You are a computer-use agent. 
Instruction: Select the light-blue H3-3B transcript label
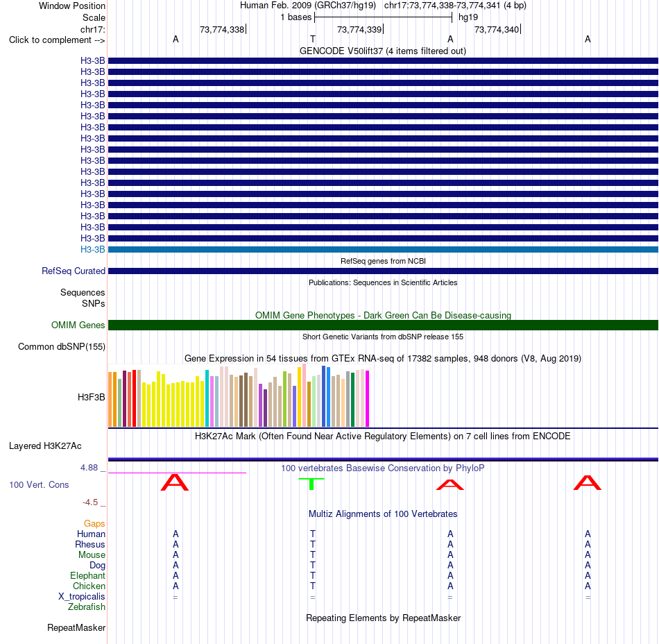[x=92, y=249]
